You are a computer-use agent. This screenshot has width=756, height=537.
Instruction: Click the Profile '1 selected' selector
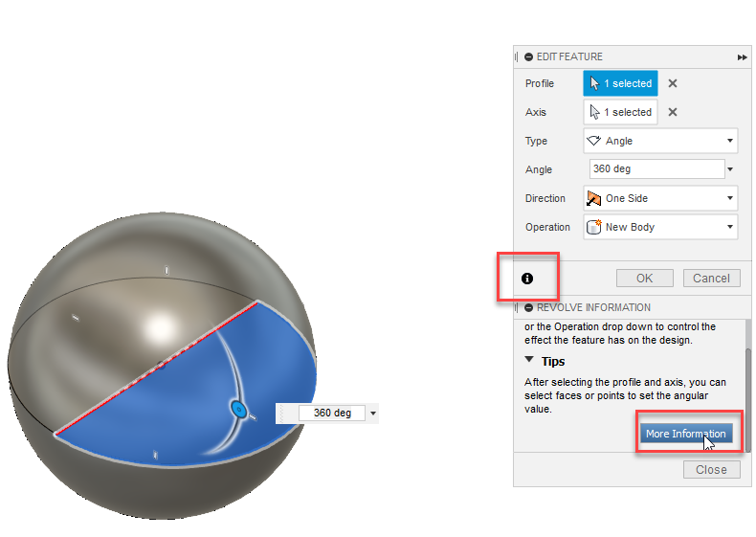point(620,83)
